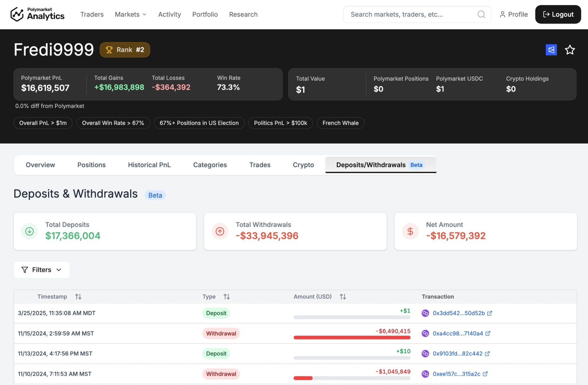Screen dimensions: 588x385
Task: Sort by Timestamp column arrows
Action: tap(78, 297)
